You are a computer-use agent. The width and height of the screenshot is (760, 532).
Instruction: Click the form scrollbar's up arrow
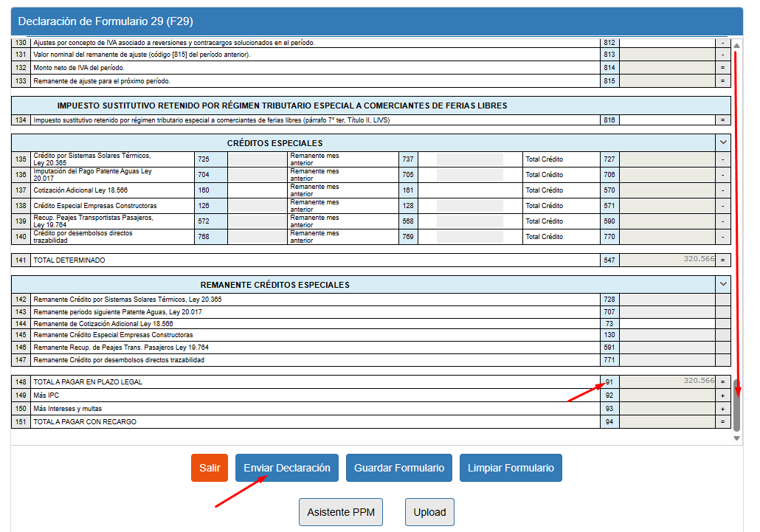point(736,46)
